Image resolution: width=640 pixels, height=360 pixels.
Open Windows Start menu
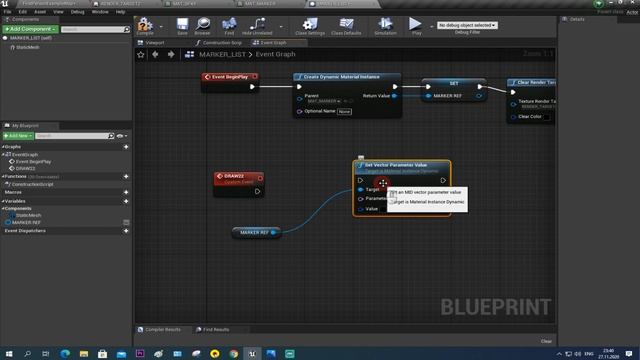coord(9,353)
